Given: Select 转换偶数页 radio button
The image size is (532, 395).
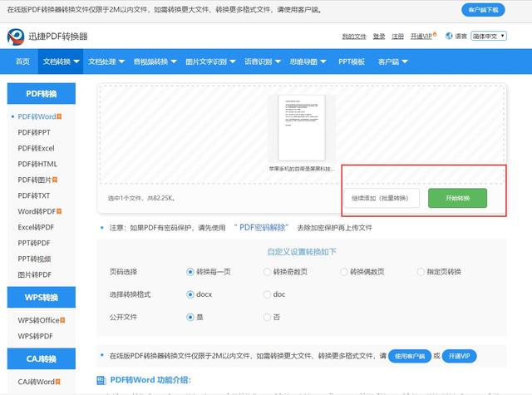Looking at the screenshot, I should click(343, 272).
